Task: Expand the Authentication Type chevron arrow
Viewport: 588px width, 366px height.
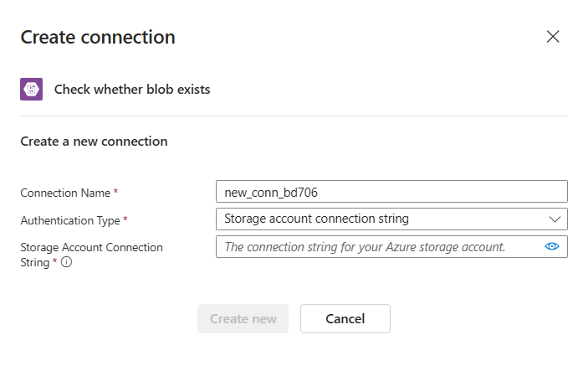Action: [555, 219]
